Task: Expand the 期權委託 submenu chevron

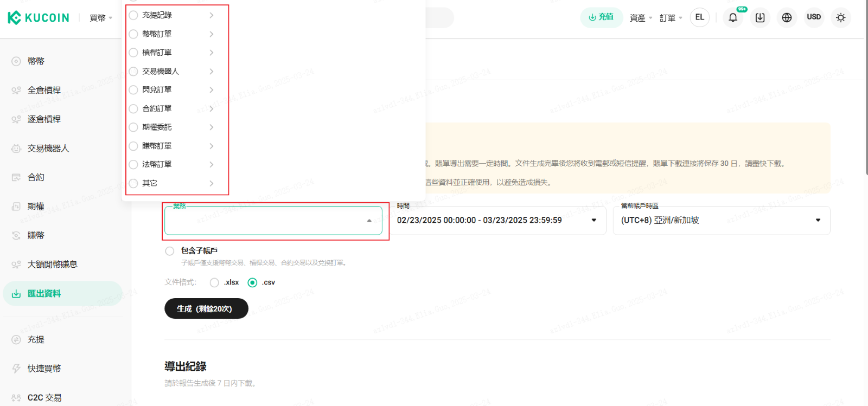Action: [x=212, y=127]
